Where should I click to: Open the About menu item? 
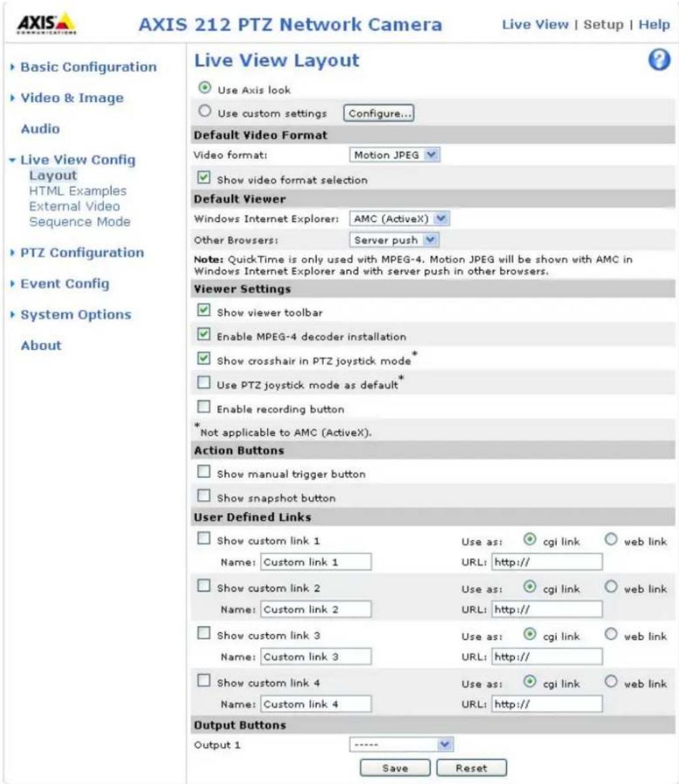click(42, 346)
